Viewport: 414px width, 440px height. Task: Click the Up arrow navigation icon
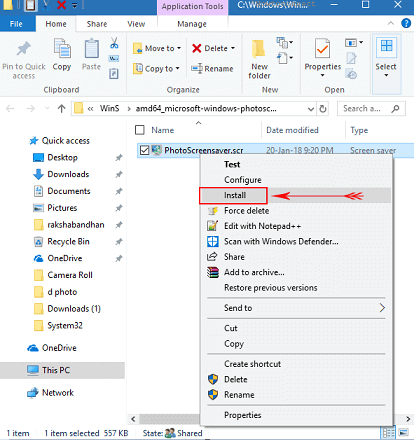(61, 109)
